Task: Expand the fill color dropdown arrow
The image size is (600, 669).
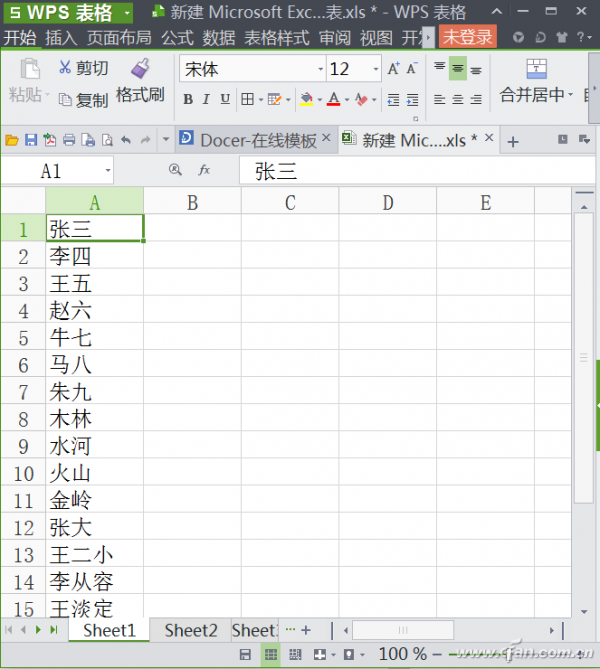Action: click(320, 100)
